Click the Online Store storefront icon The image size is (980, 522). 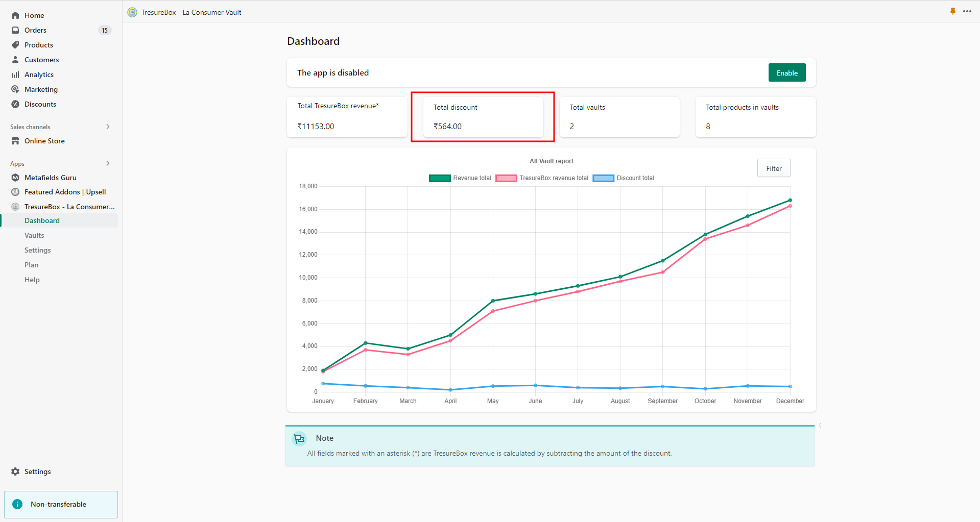coord(15,141)
